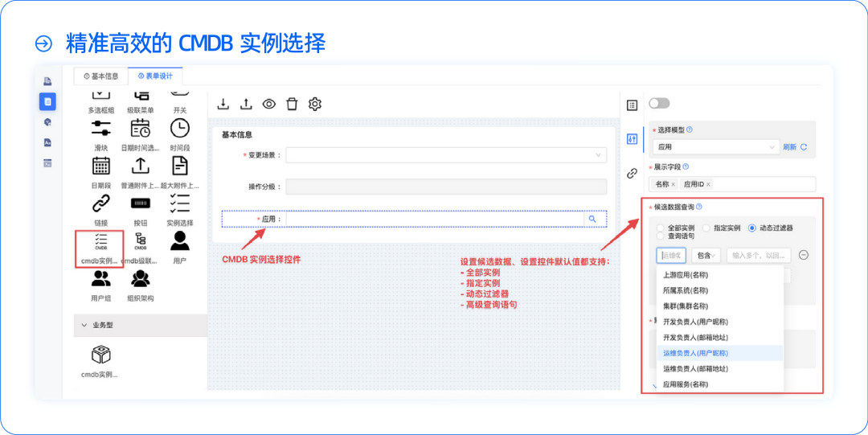Image resolution: width=868 pixels, height=435 pixels.
Task: Select the 时间段 clock component icon
Action: pyautogui.click(x=179, y=128)
